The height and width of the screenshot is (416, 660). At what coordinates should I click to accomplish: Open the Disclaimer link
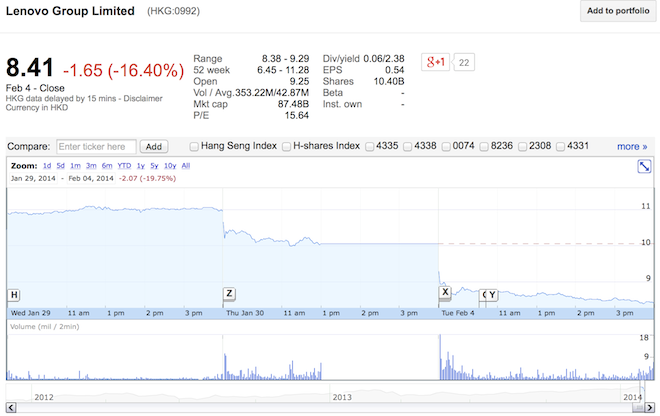coord(143,99)
